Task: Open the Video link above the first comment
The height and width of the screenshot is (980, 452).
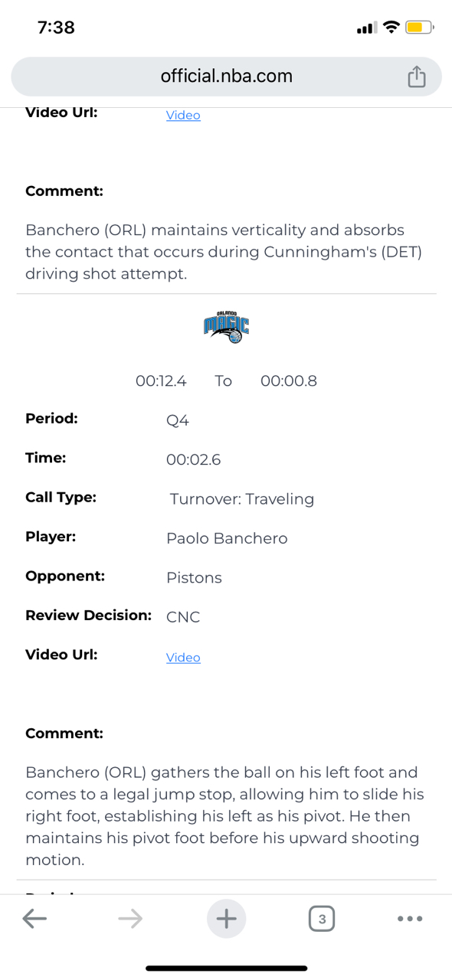Action: tap(183, 115)
